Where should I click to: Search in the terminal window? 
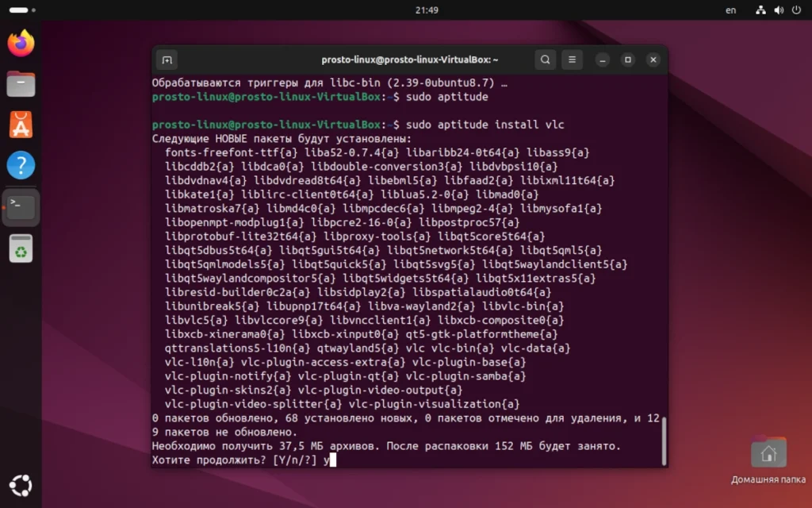point(546,60)
